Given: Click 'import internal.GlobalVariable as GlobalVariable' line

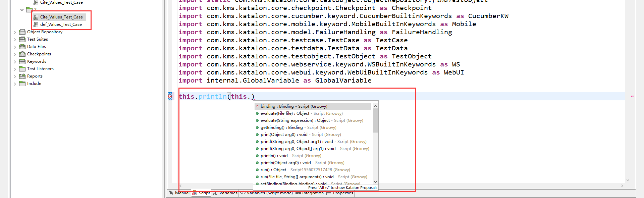Looking at the screenshot, I should pyautogui.click(x=275, y=81).
